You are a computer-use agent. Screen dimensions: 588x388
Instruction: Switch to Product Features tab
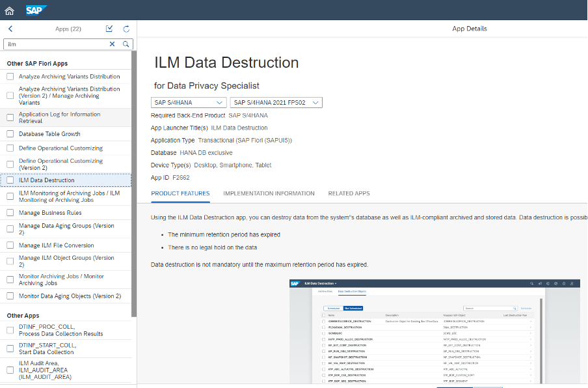point(180,193)
